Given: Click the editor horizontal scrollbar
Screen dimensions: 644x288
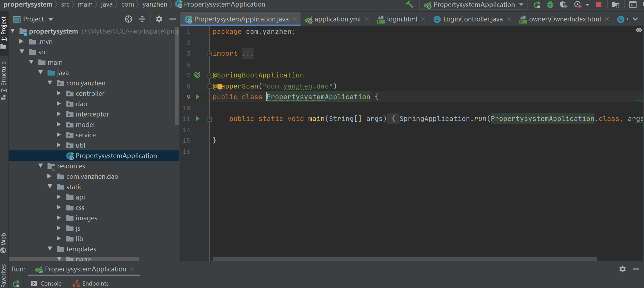Looking at the screenshot, I should (405, 259).
